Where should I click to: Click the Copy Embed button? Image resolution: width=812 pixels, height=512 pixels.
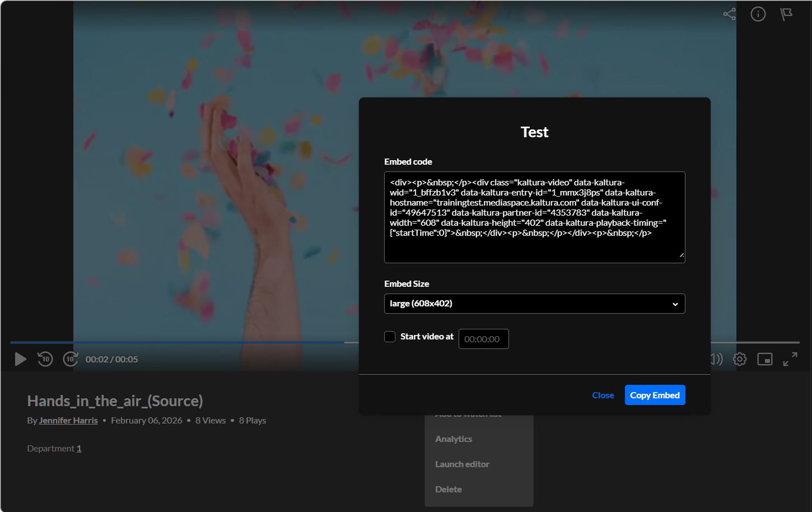click(655, 395)
